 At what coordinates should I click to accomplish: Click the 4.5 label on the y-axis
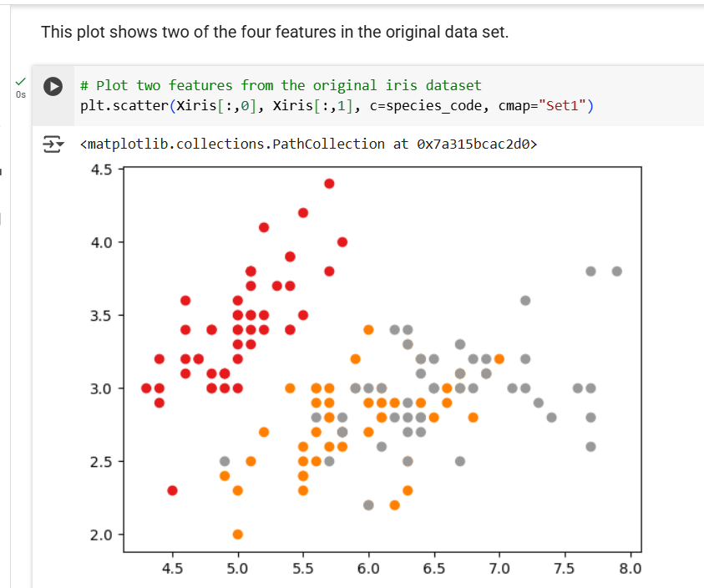point(100,169)
